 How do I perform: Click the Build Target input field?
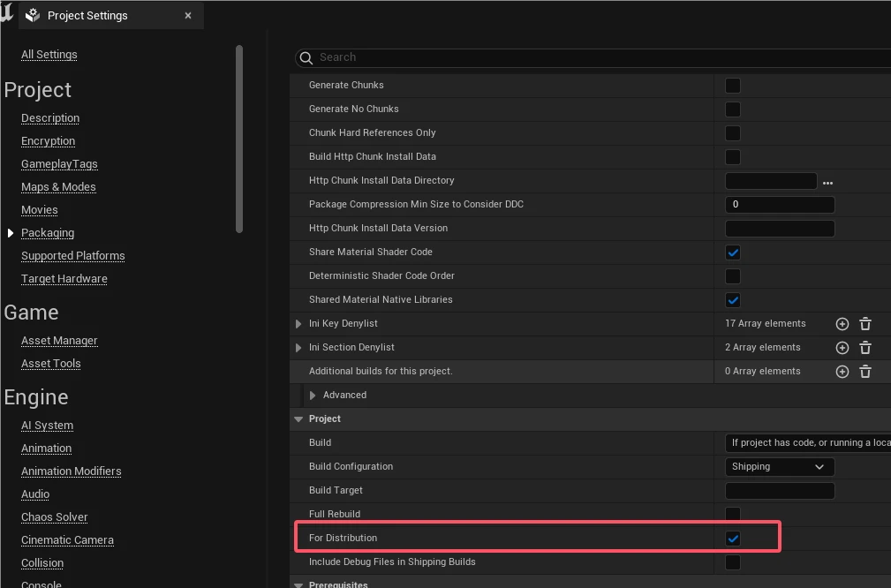click(x=779, y=491)
